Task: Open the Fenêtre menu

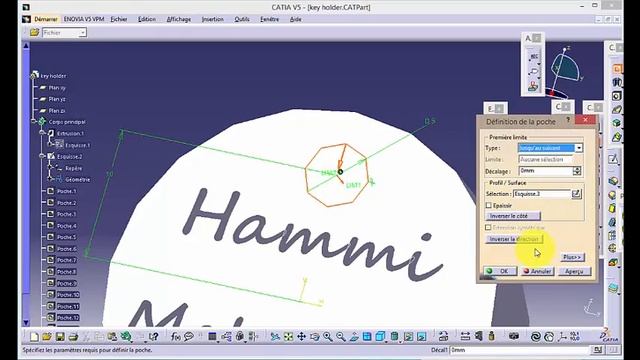Action: (269, 19)
